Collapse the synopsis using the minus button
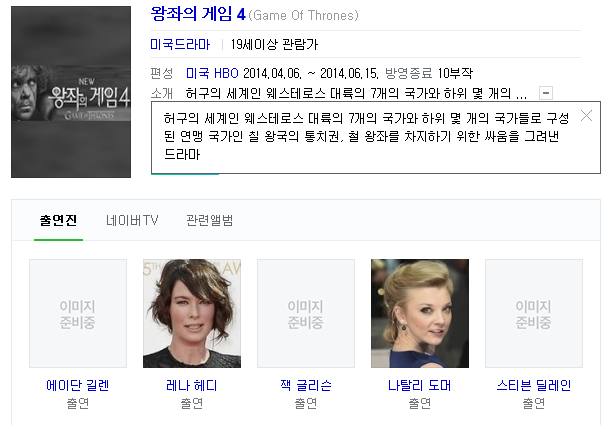This screenshot has height=425, width=601. click(545, 93)
